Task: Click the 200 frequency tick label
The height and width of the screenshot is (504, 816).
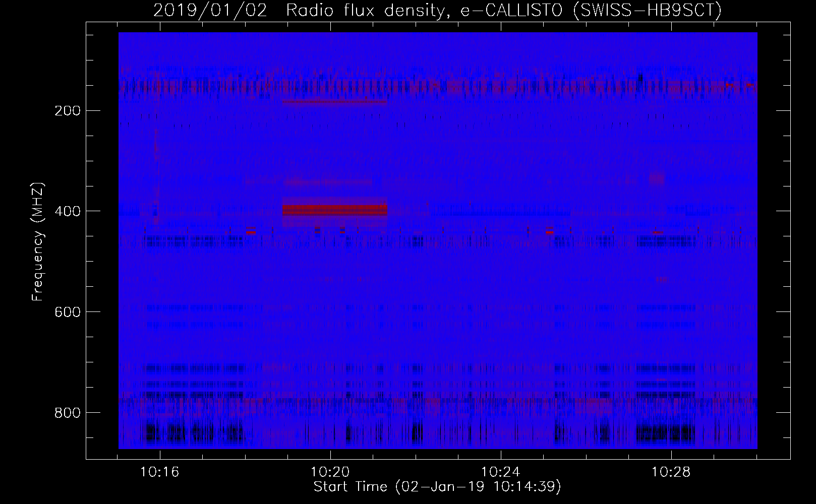Action: tap(67, 110)
